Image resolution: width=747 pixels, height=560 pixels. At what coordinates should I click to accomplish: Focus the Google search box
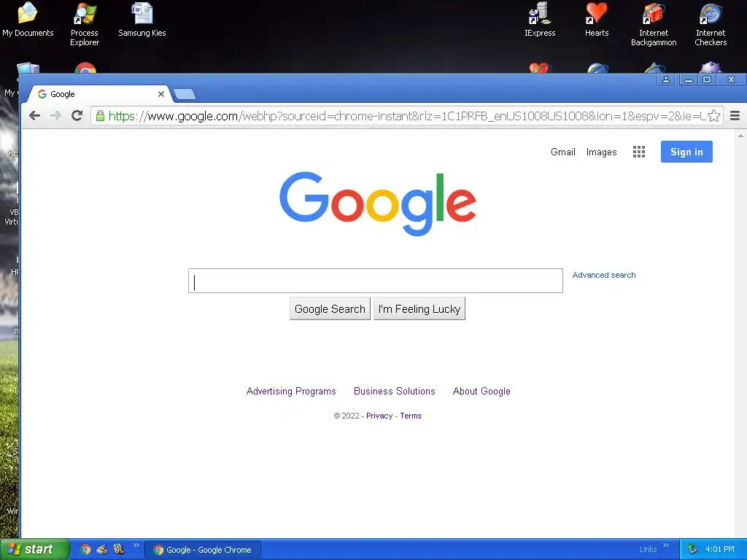376,281
